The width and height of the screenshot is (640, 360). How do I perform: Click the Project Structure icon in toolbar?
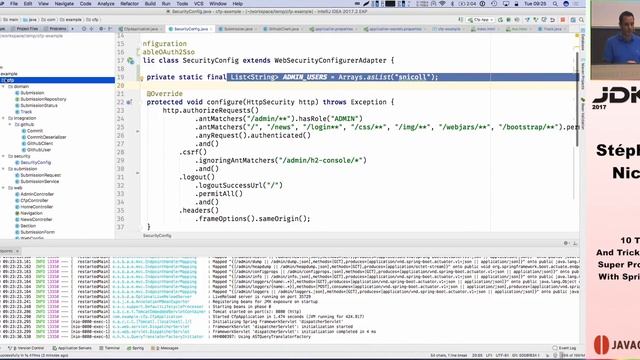click(573, 20)
